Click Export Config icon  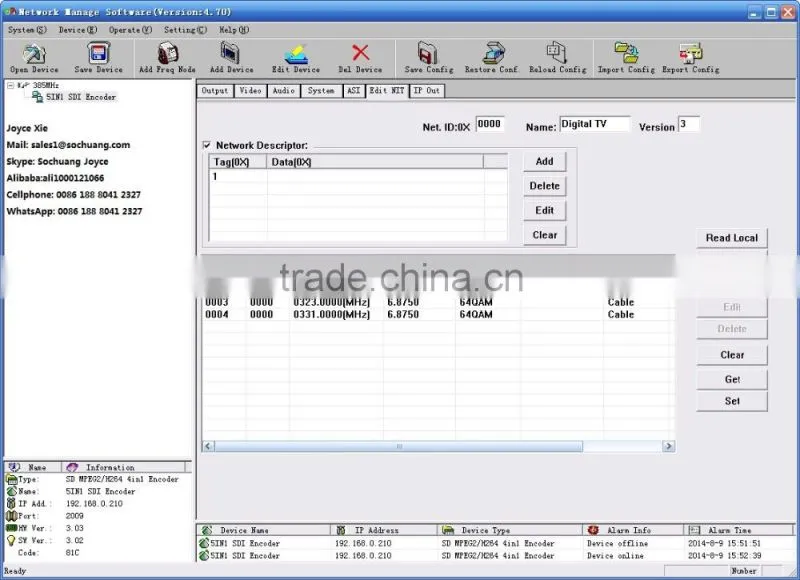(691, 53)
